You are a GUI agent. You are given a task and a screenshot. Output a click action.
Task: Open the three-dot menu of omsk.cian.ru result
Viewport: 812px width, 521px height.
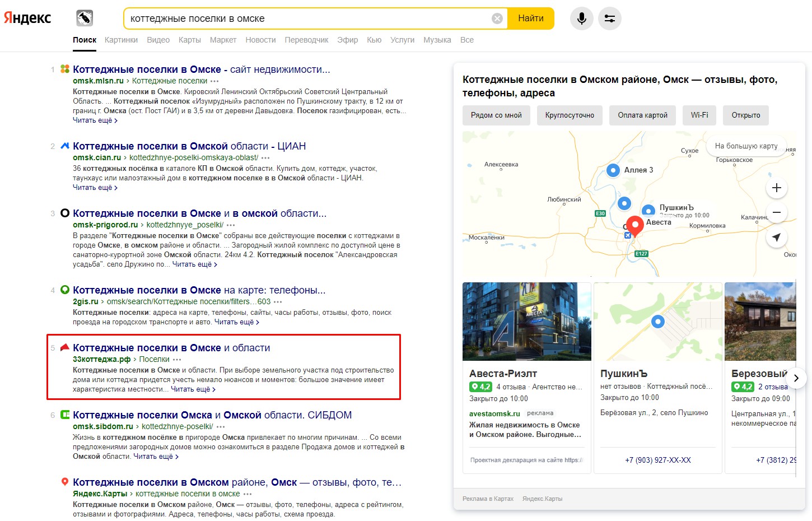pos(266,158)
